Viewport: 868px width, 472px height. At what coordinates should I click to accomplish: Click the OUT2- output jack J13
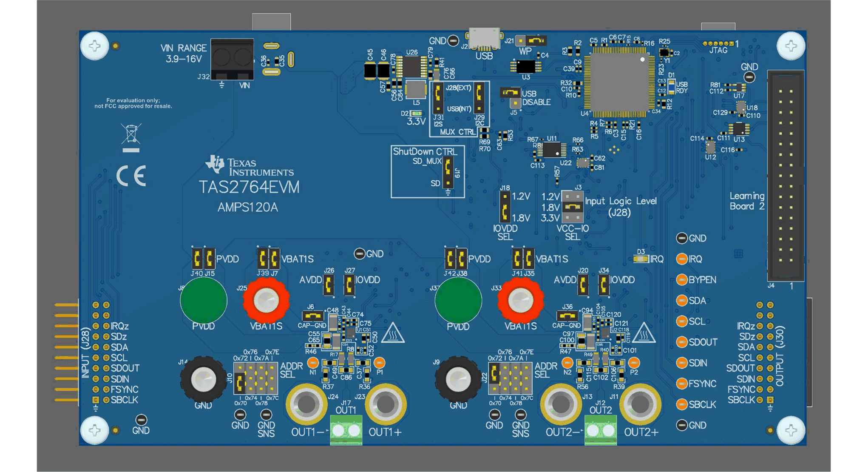click(561, 404)
